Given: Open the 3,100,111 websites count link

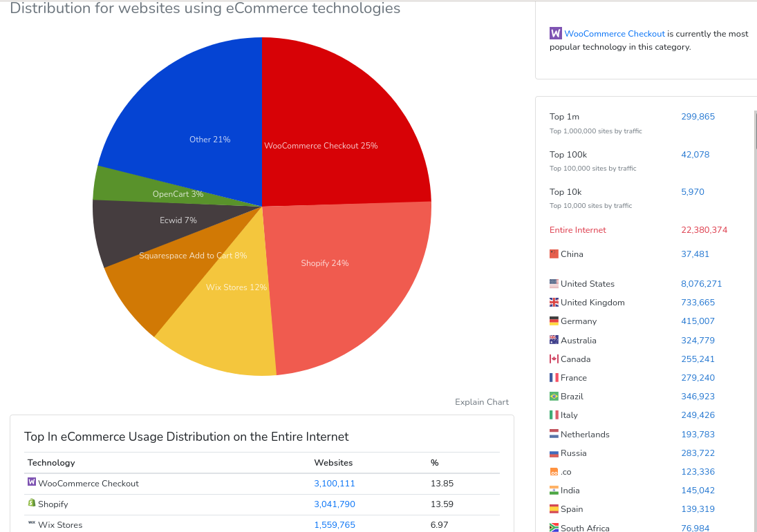Looking at the screenshot, I should (334, 484).
